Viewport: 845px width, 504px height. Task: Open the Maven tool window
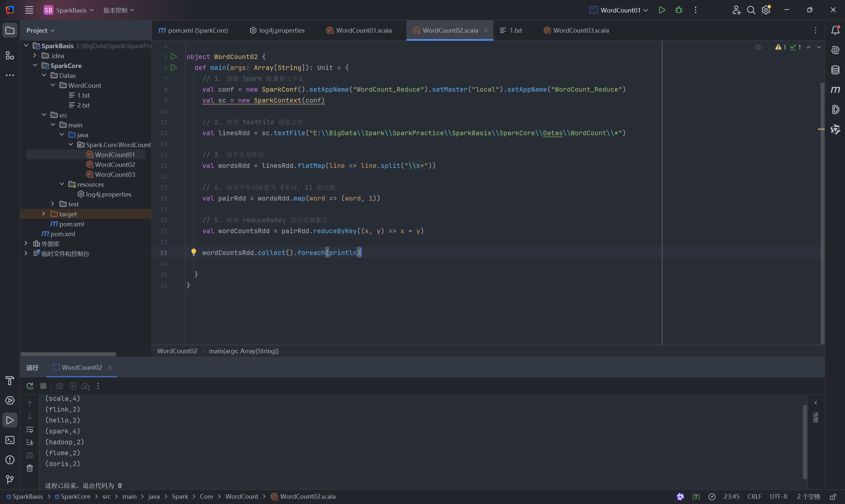[835, 90]
